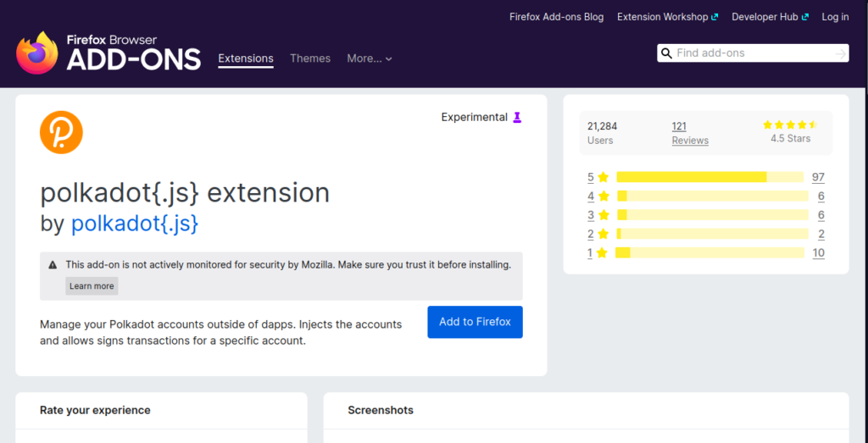
Task: Expand the More... dropdown menu
Action: [x=370, y=58]
